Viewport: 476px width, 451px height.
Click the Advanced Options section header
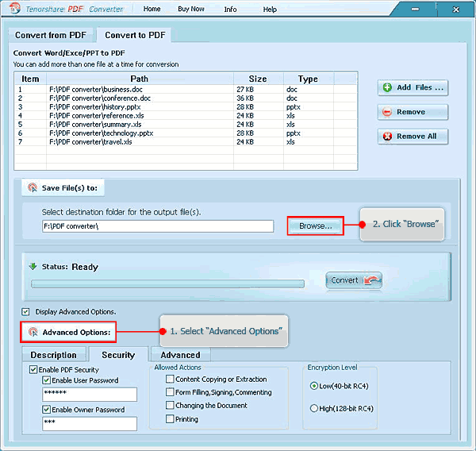point(68,332)
